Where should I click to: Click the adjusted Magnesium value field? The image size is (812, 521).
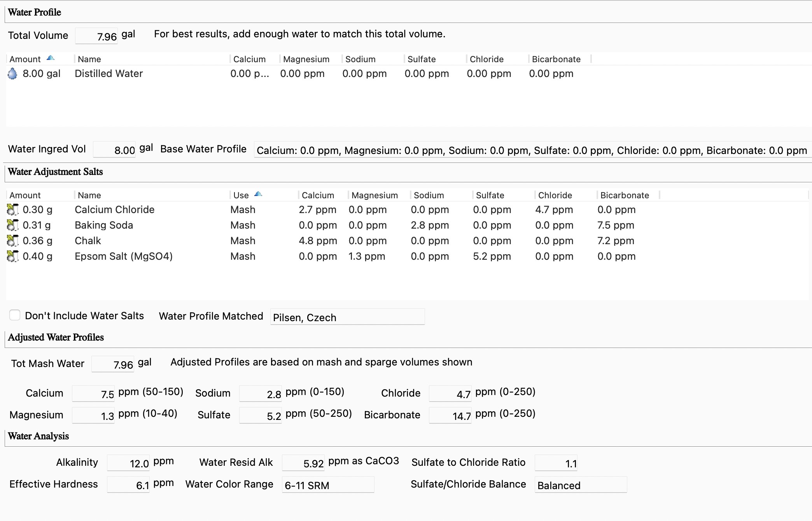pos(93,416)
